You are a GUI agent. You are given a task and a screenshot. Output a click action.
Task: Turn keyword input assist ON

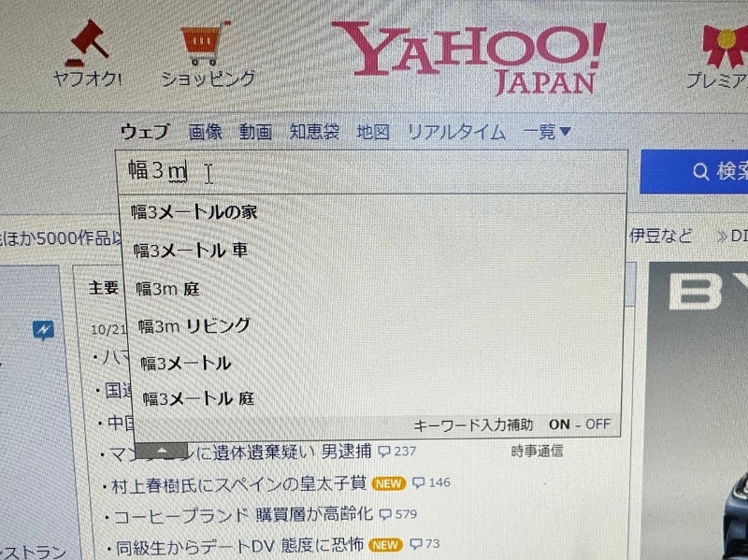(559, 424)
